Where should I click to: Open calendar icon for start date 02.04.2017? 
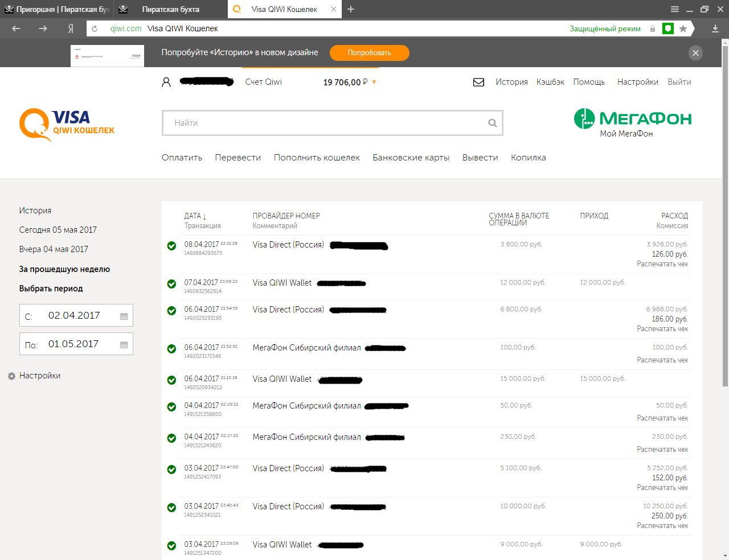click(124, 316)
